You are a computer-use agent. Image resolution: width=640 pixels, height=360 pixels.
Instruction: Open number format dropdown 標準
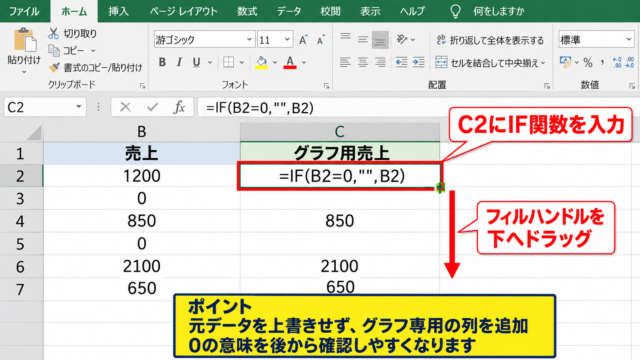click(x=629, y=40)
